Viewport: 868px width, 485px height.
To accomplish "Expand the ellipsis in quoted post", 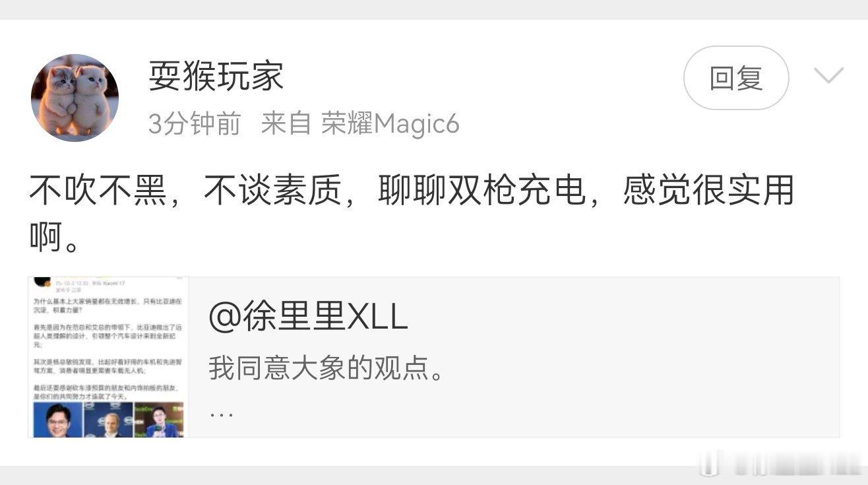I will pyautogui.click(x=220, y=414).
